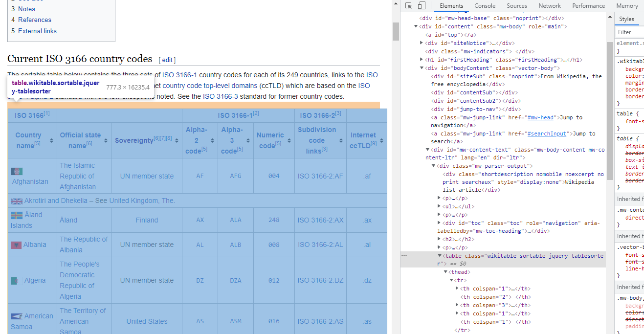This screenshot has height=334, width=644.
Task: Sort table by Sovereignty column arrows
Action: (177, 140)
